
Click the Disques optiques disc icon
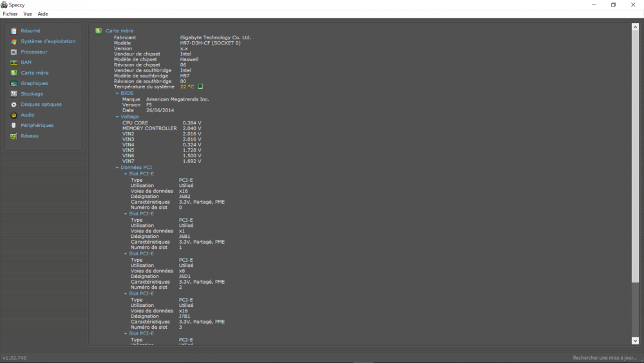(14, 104)
